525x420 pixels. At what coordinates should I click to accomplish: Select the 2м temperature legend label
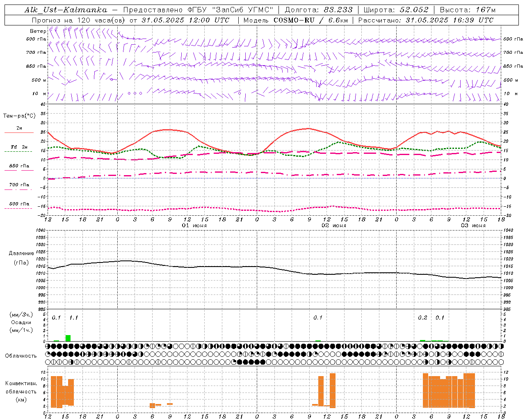click(x=19, y=128)
